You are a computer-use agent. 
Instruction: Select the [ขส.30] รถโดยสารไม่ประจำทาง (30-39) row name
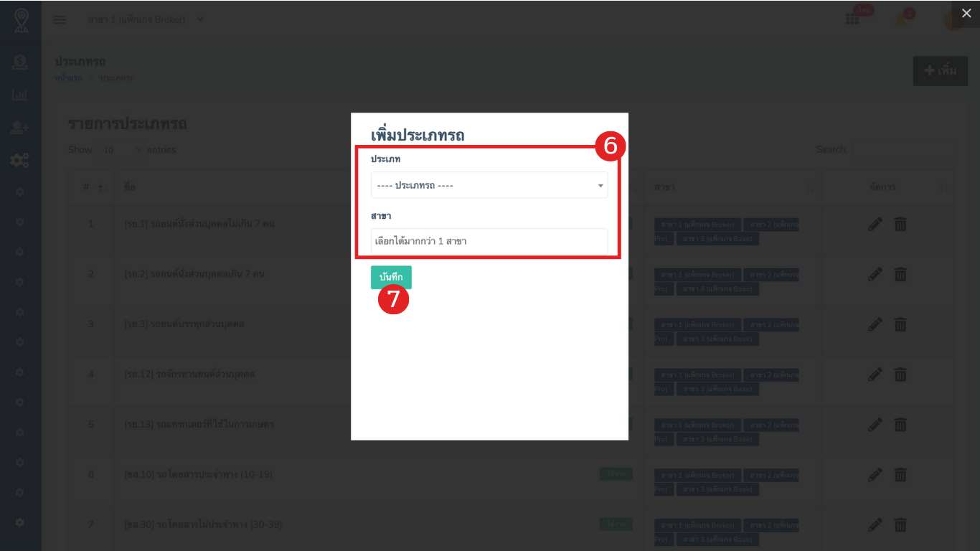[x=203, y=525]
